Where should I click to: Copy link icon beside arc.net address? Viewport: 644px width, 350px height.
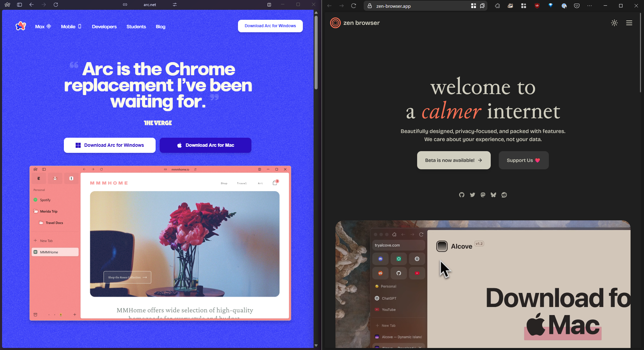(x=125, y=5)
